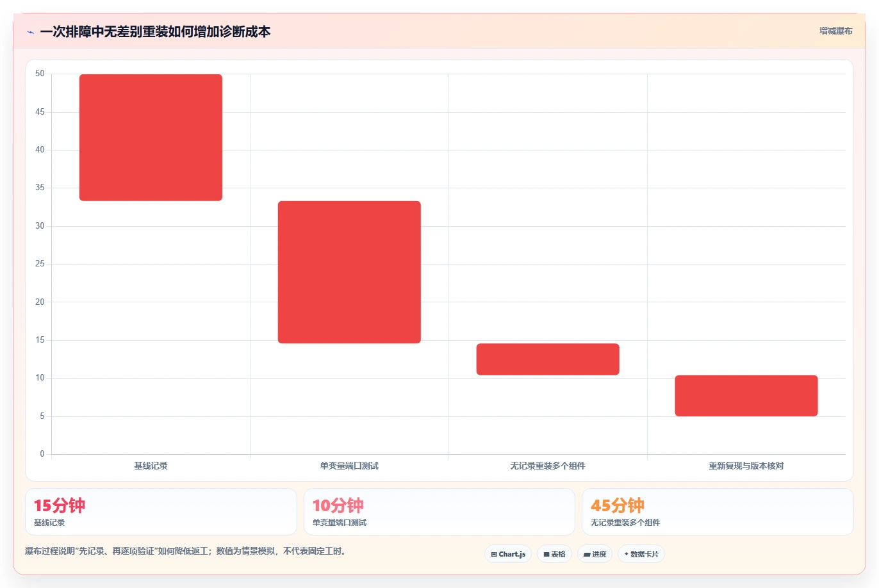This screenshot has width=879, height=588.
Task: Select the 表格 tag chip
Action: pos(554,554)
